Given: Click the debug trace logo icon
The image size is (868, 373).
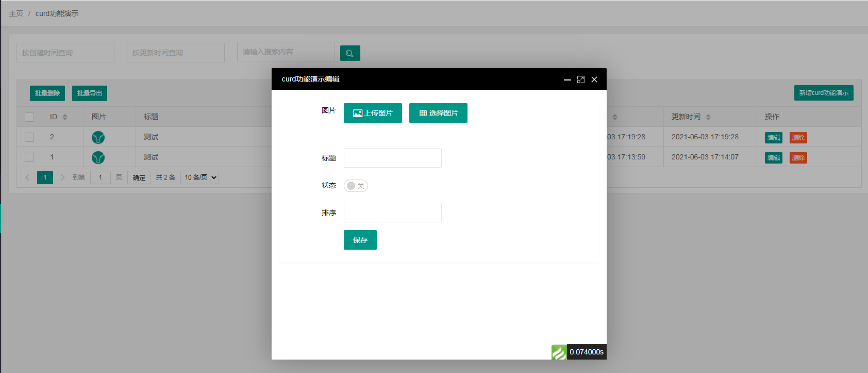Looking at the screenshot, I should (x=559, y=352).
